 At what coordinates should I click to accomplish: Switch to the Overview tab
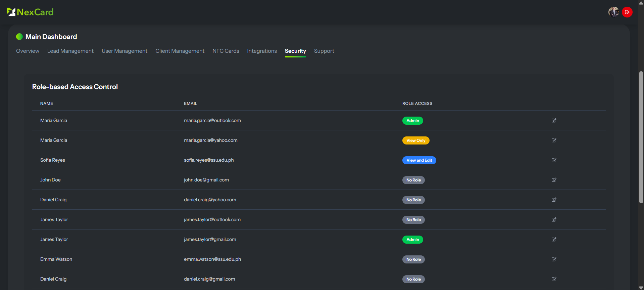click(28, 51)
